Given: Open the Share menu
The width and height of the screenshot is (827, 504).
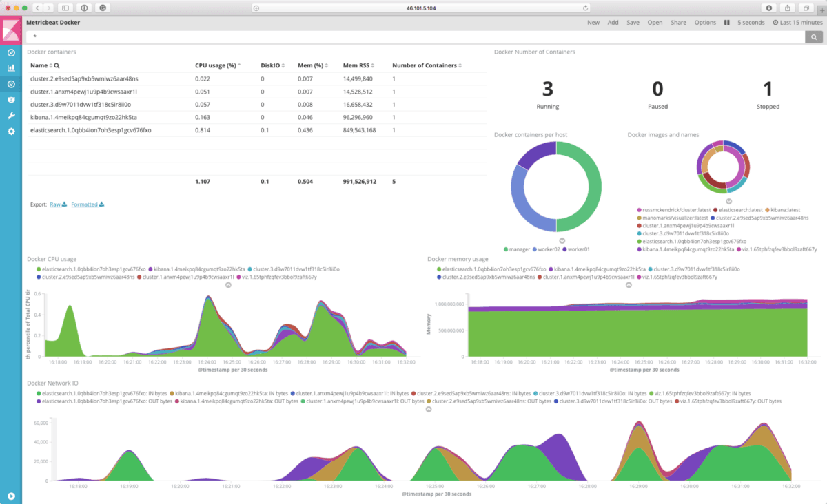Looking at the screenshot, I should click(678, 22).
